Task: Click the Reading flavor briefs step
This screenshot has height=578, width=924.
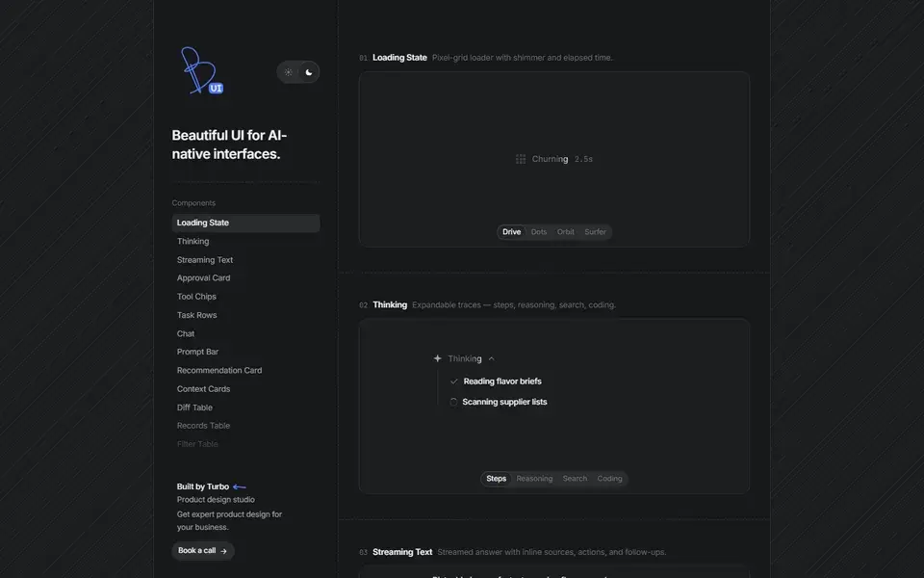Action: (502, 381)
